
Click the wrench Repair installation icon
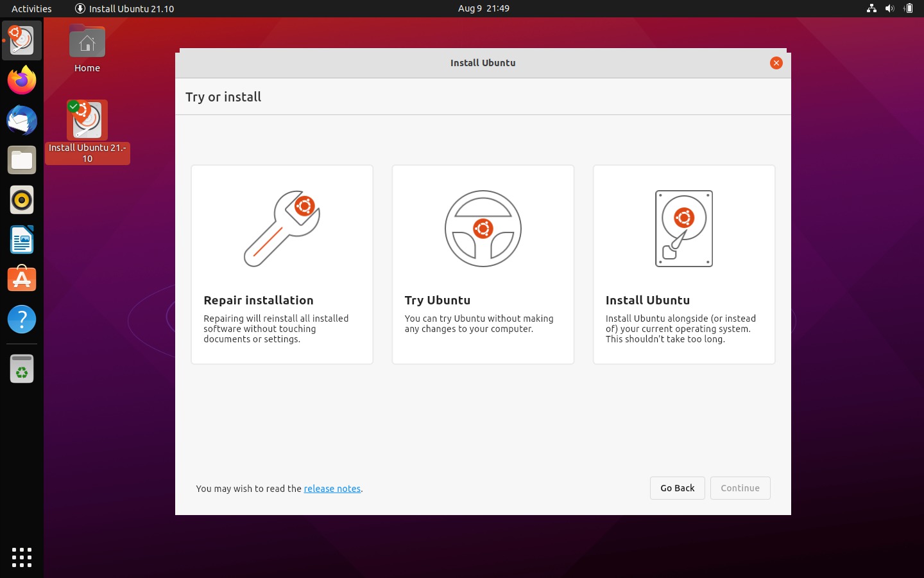[282, 229]
